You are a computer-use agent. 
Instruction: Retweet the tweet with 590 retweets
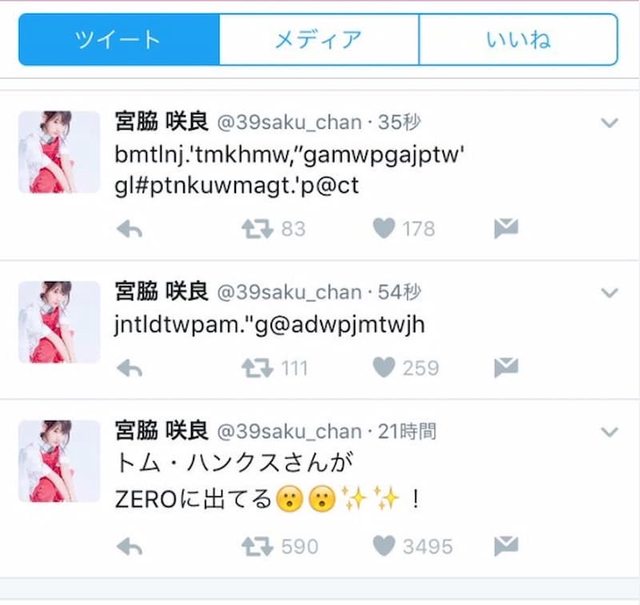(257, 546)
